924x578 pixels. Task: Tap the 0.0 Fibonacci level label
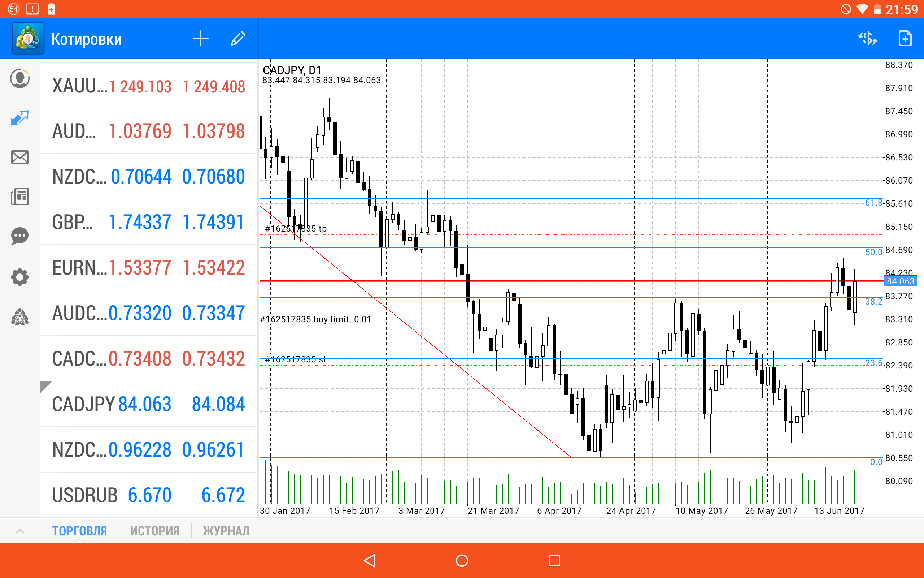[876, 462]
